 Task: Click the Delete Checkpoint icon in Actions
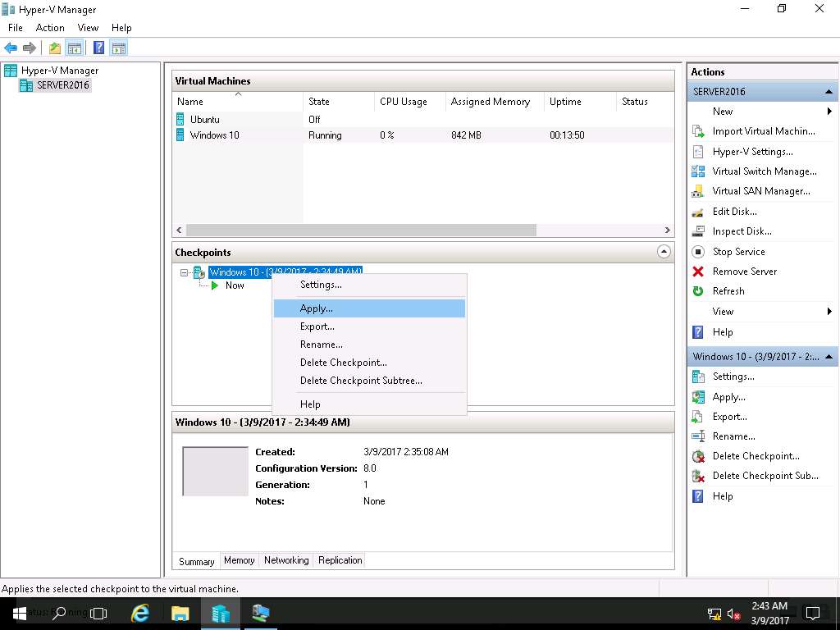click(698, 456)
